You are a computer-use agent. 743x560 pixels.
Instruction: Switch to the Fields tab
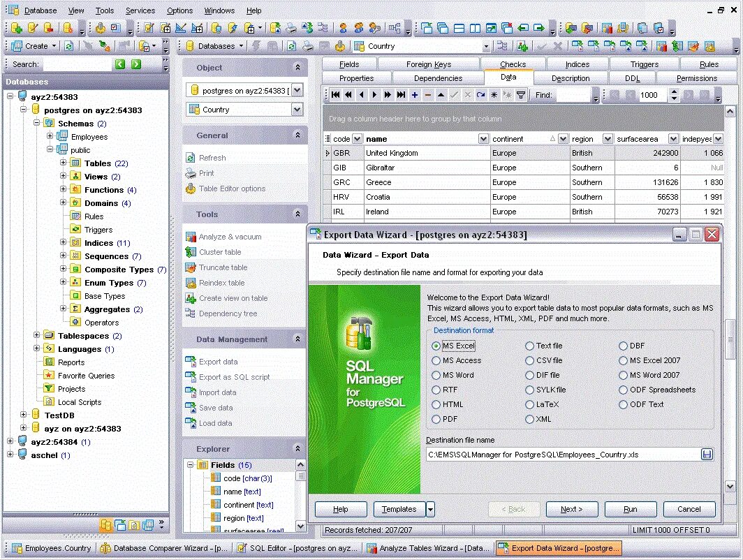tap(349, 64)
